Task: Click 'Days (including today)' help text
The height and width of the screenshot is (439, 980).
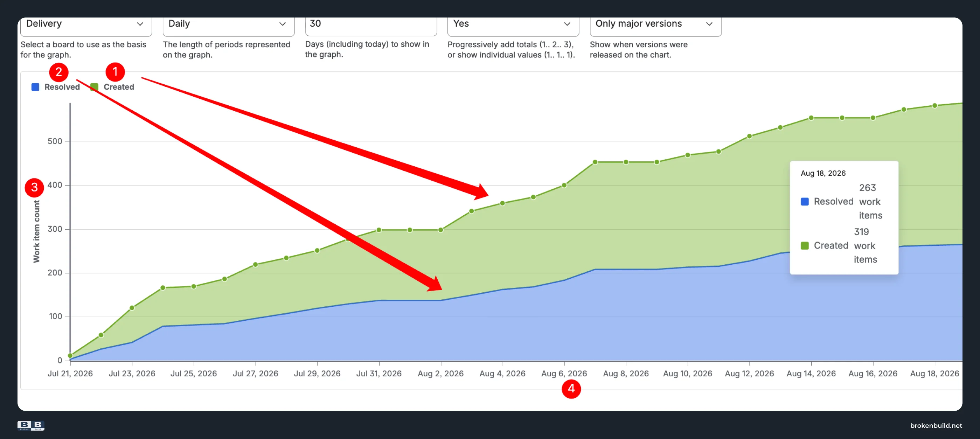Action: [367, 49]
